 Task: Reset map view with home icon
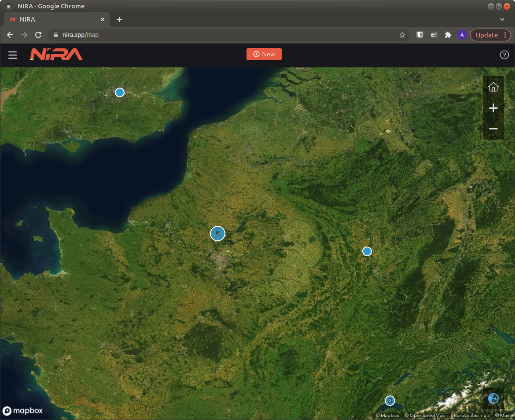pos(493,87)
